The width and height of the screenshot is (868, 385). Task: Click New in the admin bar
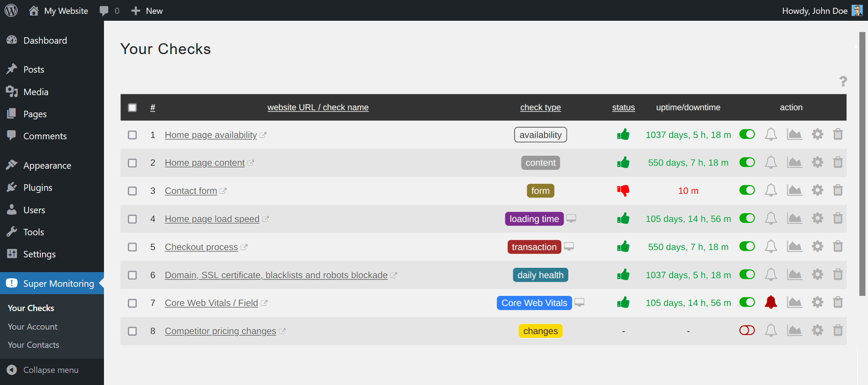click(x=147, y=11)
